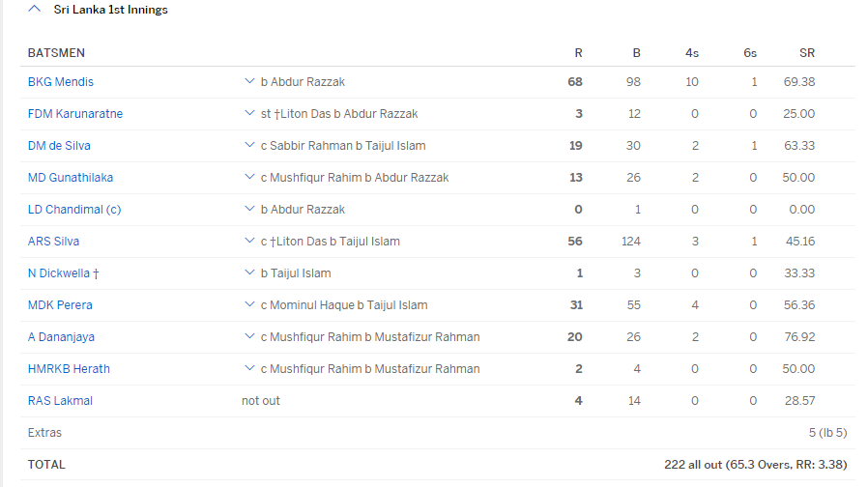The height and width of the screenshot is (487, 868).
Task: Expand dismissal details for BKG Mendis
Action: click(249, 81)
